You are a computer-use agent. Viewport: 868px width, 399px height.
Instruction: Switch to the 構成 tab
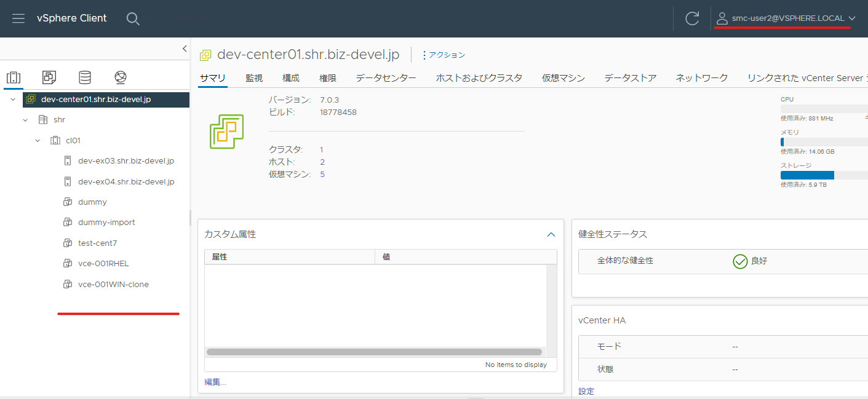coord(291,78)
